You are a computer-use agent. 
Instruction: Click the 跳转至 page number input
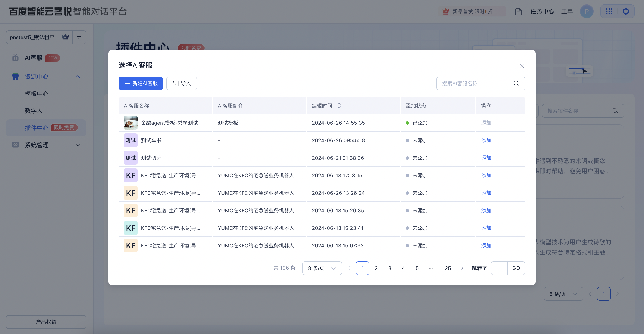coord(499,268)
